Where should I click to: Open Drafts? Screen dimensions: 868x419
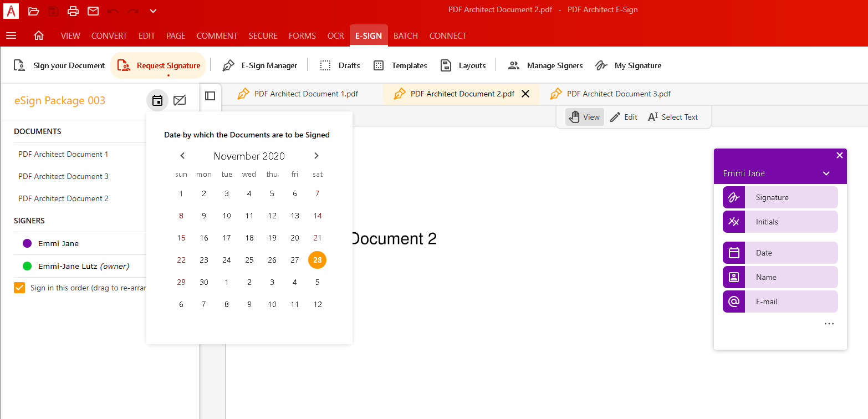[340, 65]
